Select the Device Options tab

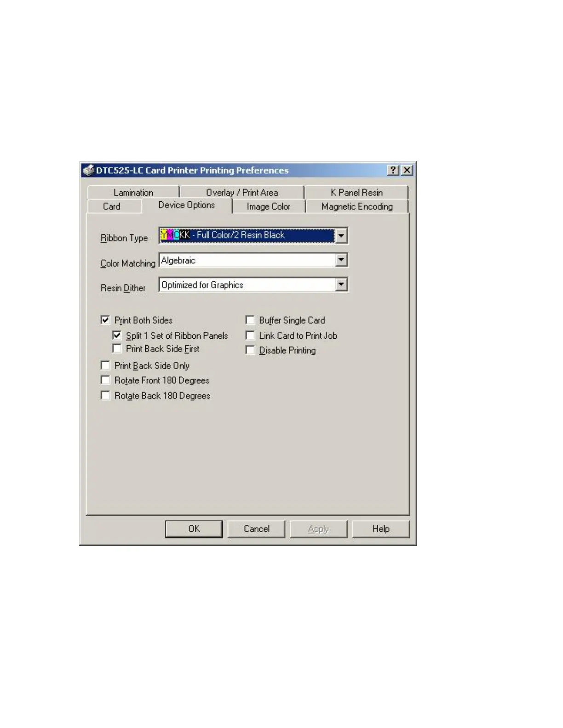(x=187, y=205)
